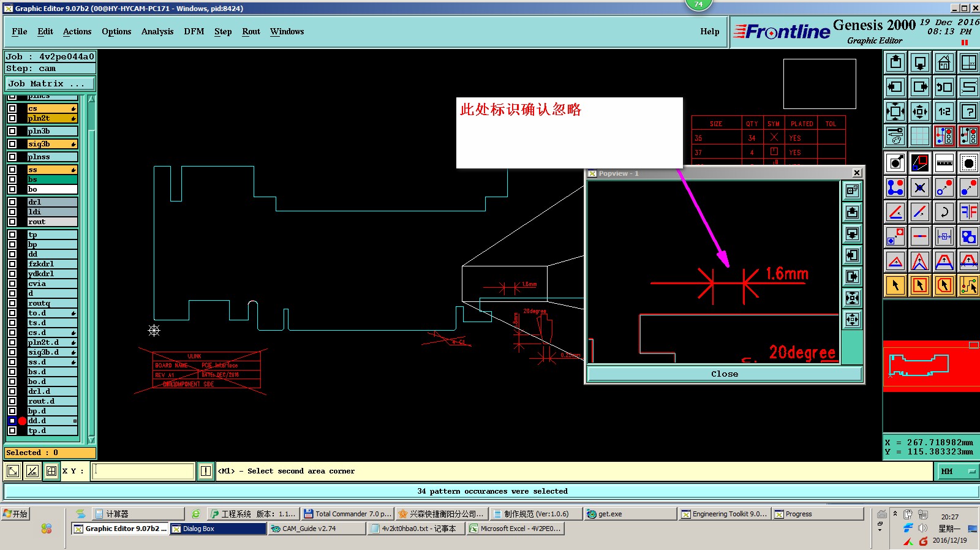The width and height of the screenshot is (980, 550).
Task: Open the Analysis menu
Action: click(x=157, y=32)
